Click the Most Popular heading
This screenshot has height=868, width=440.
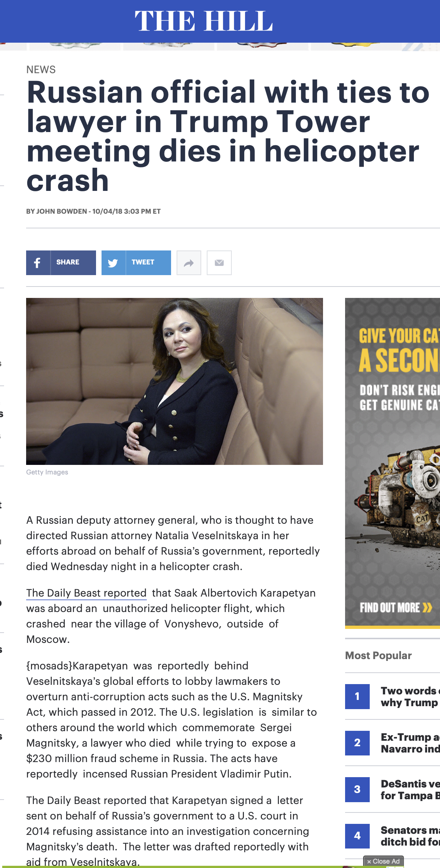pos(378,655)
